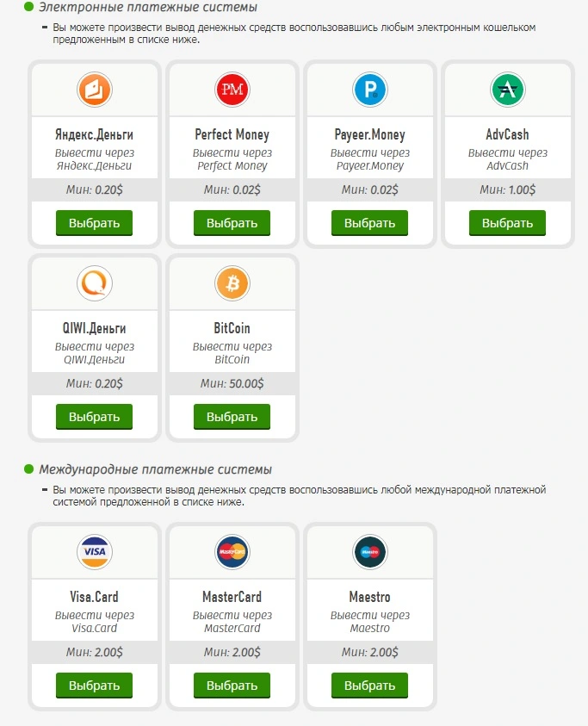588x726 pixels.
Task: Click the green AdvCash icon
Action: click(x=507, y=90)
